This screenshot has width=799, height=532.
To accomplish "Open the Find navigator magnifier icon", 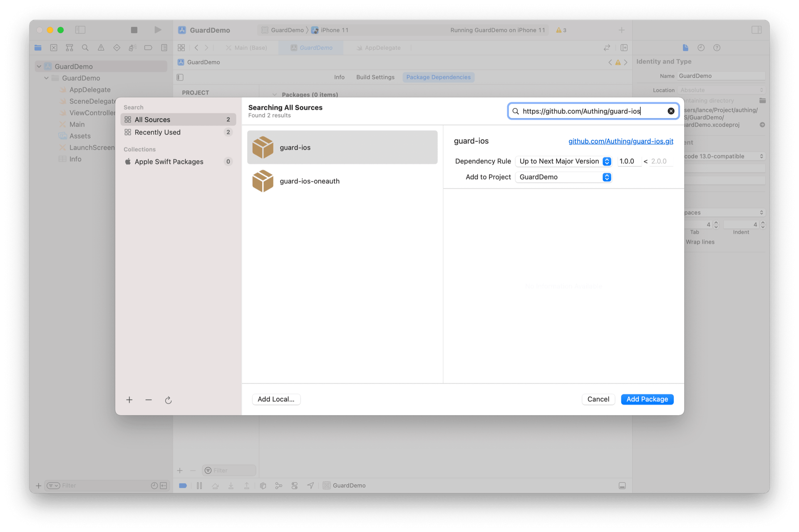I will pos(85,48).
